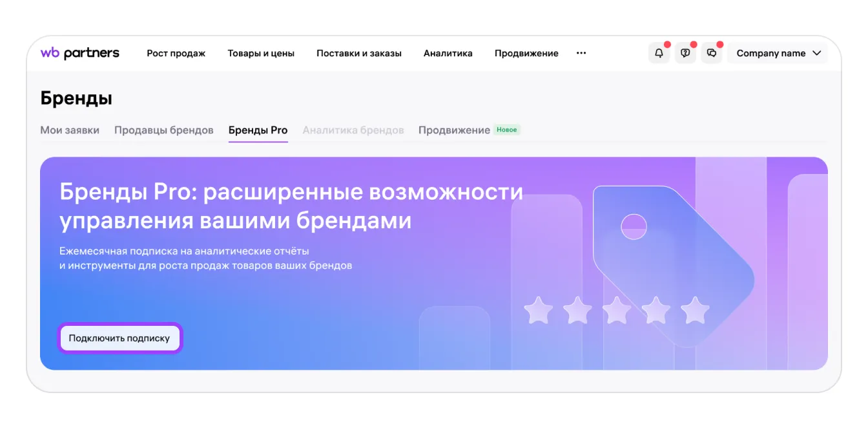The image size is (868, 428).
Task: Switch to the Мои заявки tab
Action: click(x=70, y=130)
